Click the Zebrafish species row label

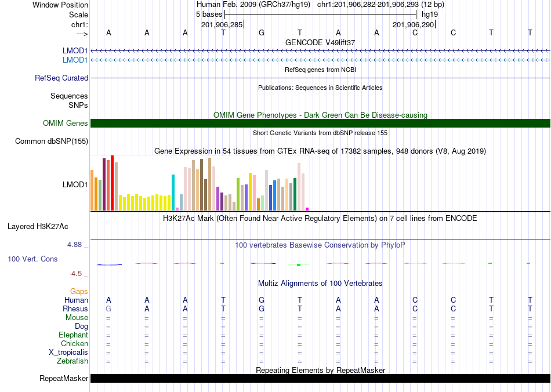tap(72, 361)
